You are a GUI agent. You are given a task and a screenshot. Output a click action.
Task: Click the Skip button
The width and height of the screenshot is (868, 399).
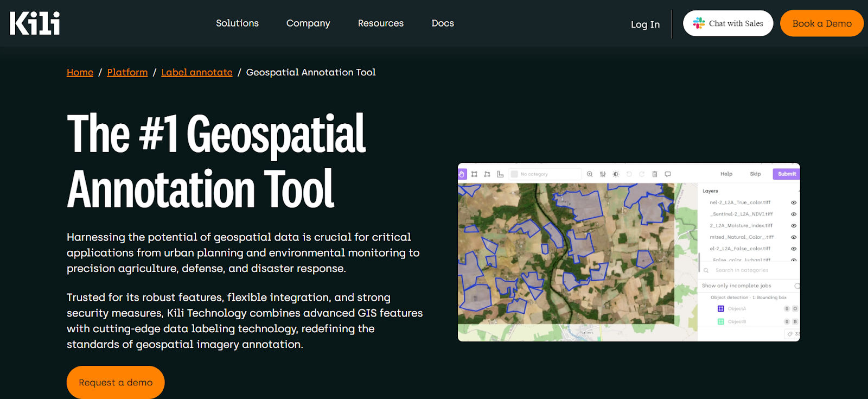tap(755, 174)
